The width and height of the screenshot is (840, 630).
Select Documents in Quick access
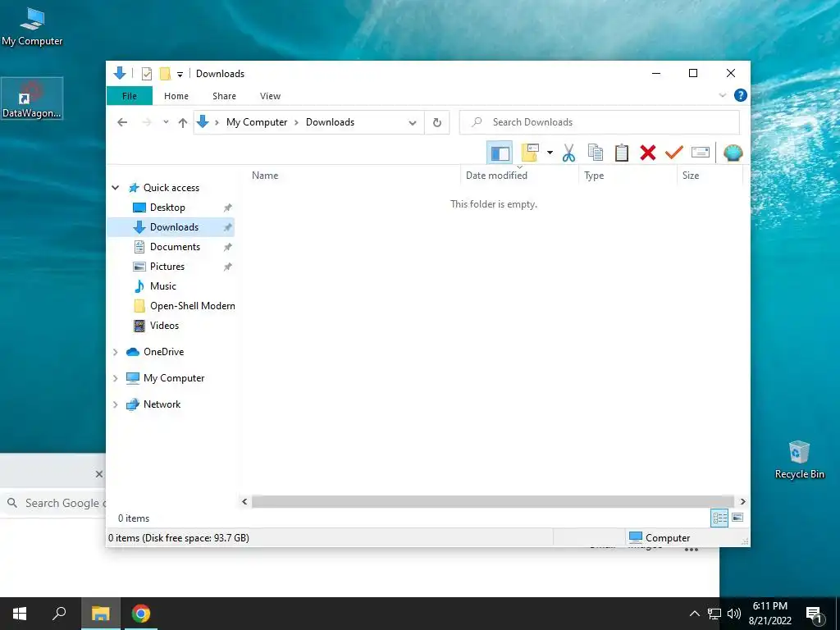[175, 247]
